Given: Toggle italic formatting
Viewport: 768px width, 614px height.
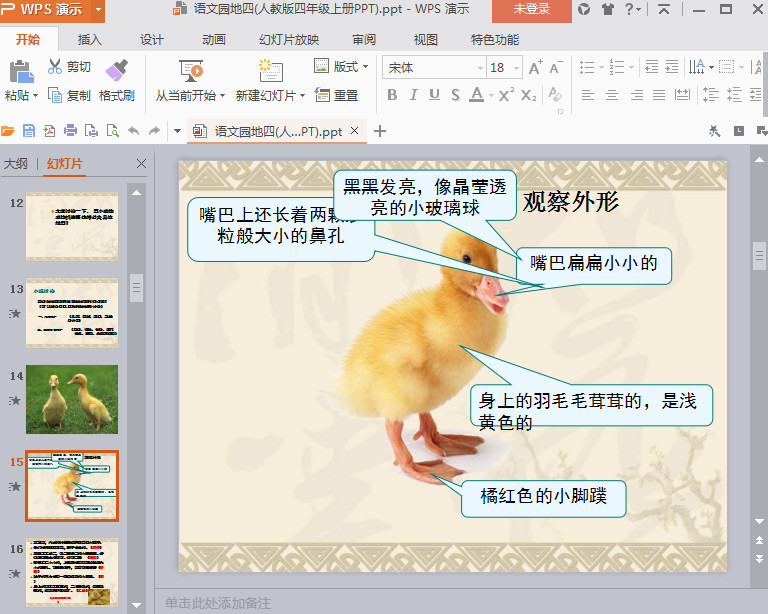Looking at the screenshot, I should (413, 95).
